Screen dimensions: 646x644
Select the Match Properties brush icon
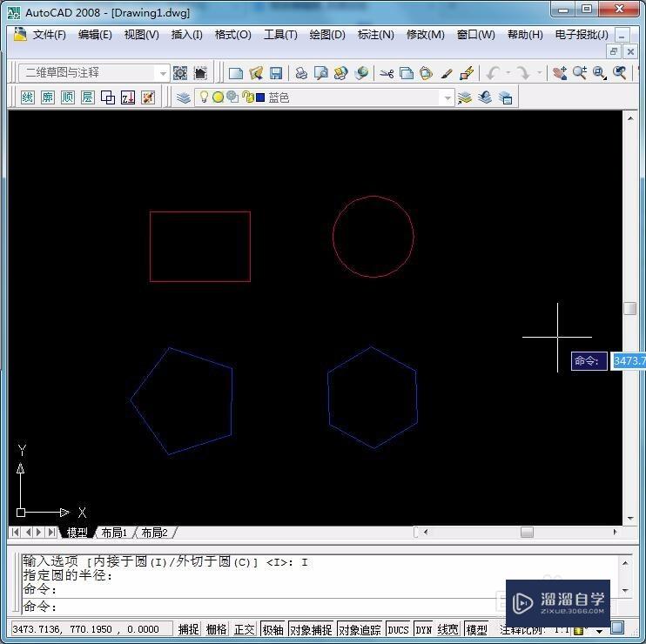point(447,73)
